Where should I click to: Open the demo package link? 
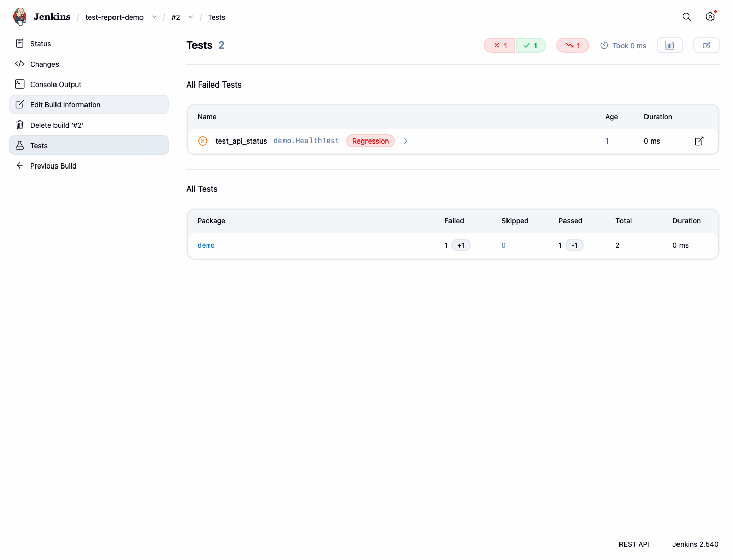(x=206, y=245)
